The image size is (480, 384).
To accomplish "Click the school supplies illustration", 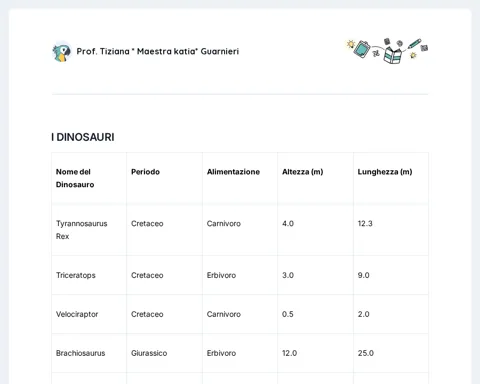I will point(387,51).
